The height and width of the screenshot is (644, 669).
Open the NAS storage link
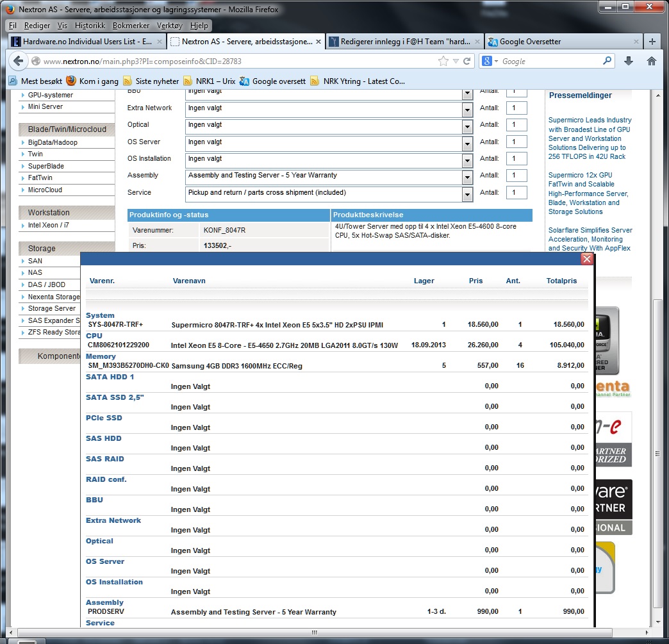point(35,272)
